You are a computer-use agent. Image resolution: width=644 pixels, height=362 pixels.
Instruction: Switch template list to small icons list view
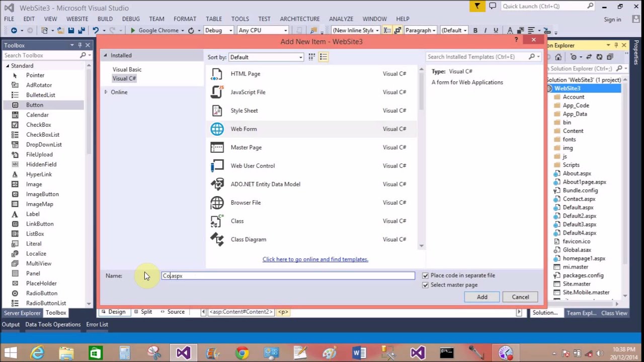(324, 57)
